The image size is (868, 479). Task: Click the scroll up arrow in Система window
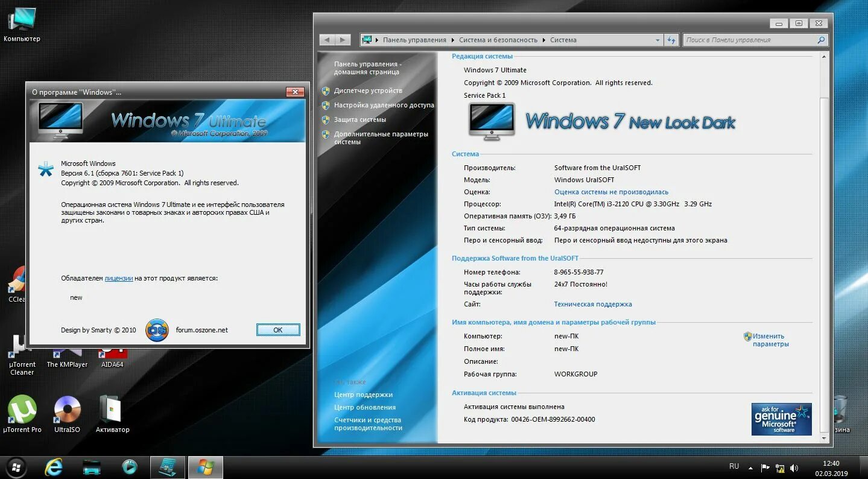tap(824, 57)
